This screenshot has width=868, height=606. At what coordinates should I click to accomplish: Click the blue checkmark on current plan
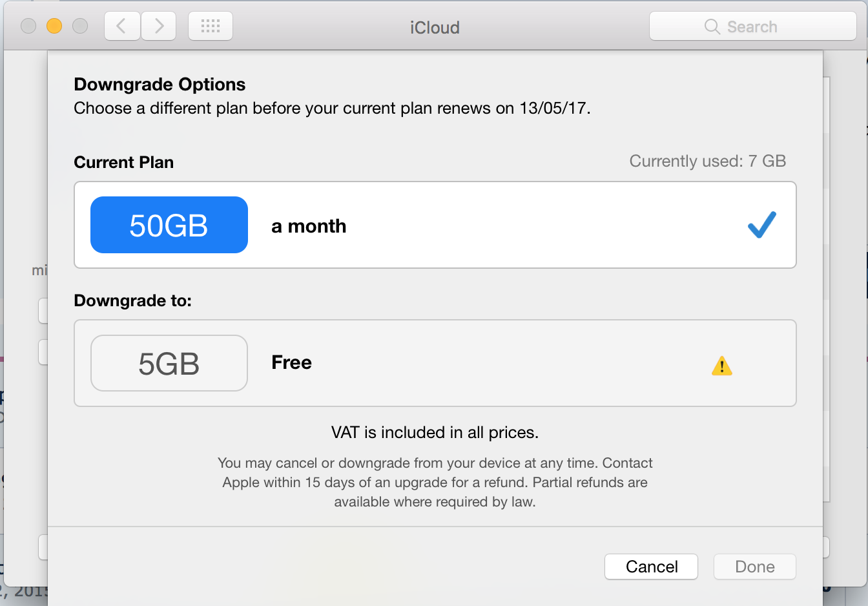pos(762,225)
